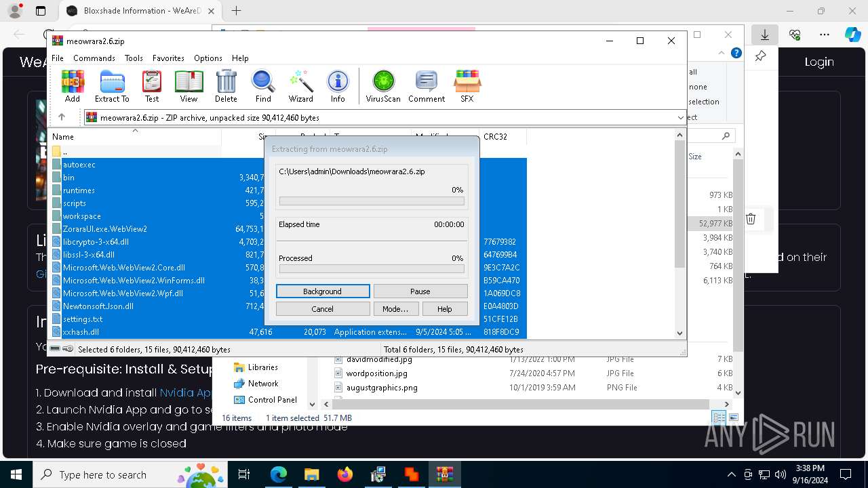This screenshot has width=868, height=488.
Task: Select the bin folder
Action: pos(69,178)
